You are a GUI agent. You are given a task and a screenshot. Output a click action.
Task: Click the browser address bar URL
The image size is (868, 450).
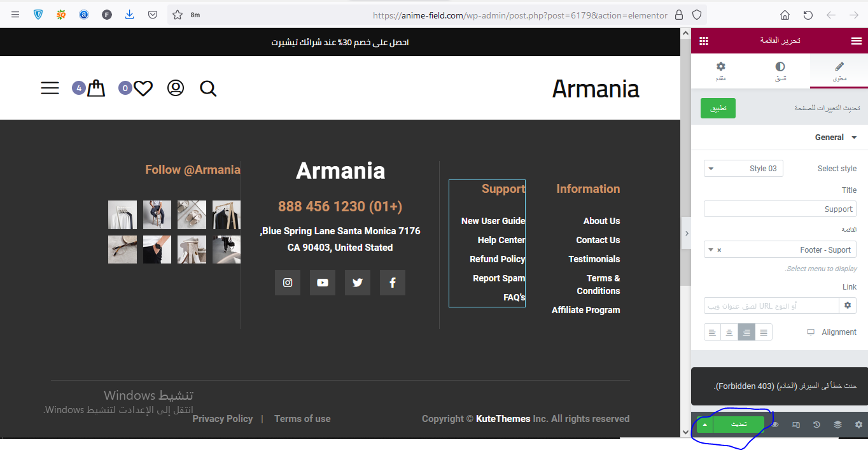coord(520,15)
